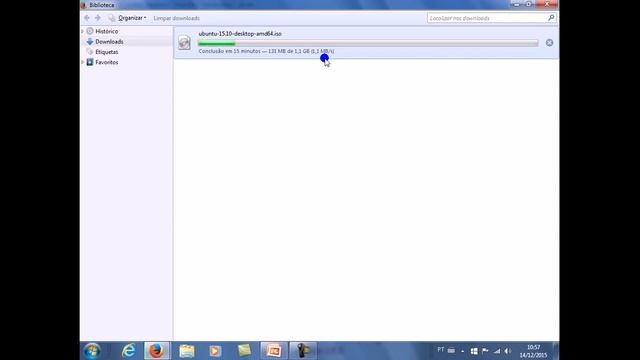This screenshot has width=640, height=360.
Task: Select Histórico in the sidebar
Action: 107,31
